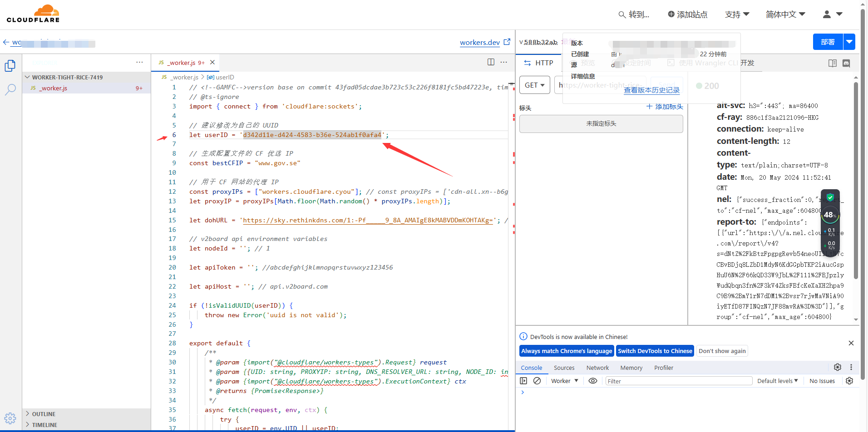Click the console Filter input field
This screenshot has width=868, height=432.
[678, 381]
